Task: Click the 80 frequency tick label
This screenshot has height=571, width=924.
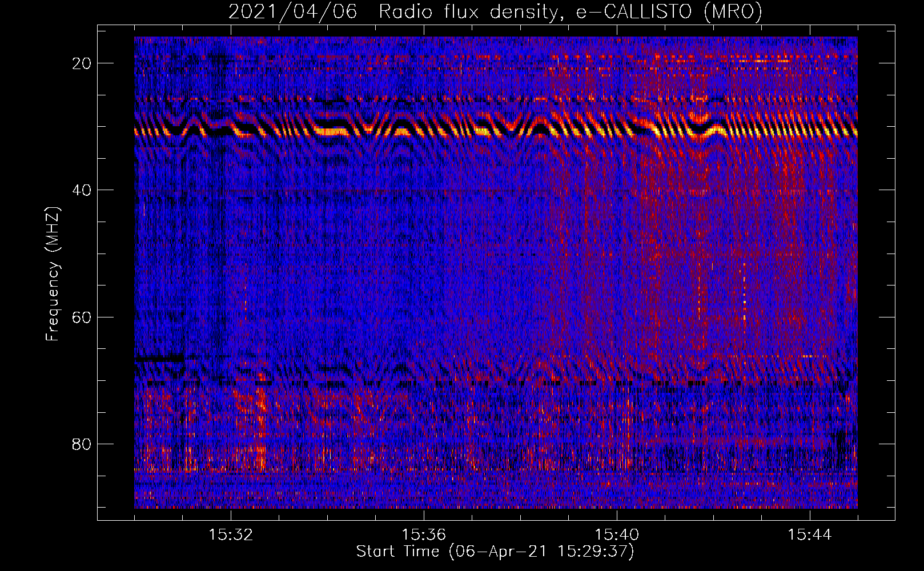Action: point(82,444)
